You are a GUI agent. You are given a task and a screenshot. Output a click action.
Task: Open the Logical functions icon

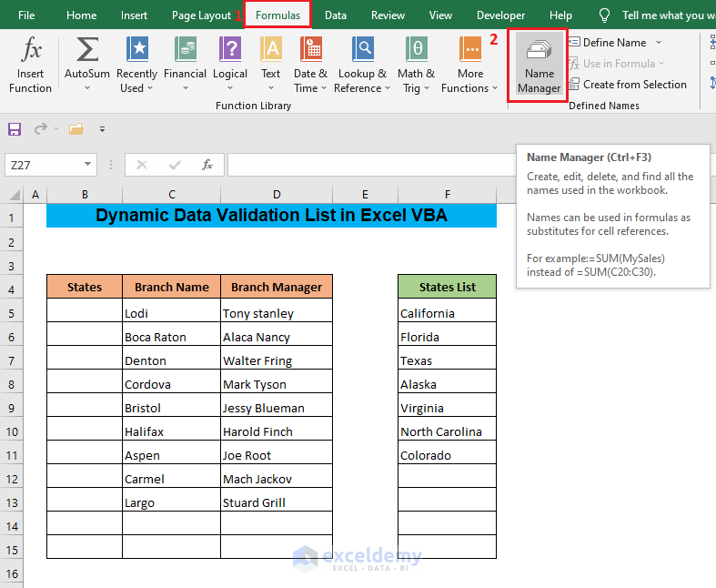tap(230, 64)
